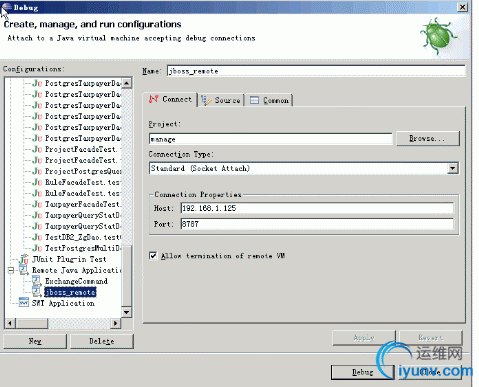The height and width of the screenshot is (387, 479).
Task: Select the JUnit Plug-in Test entry
Action: [x=69, y=259]
